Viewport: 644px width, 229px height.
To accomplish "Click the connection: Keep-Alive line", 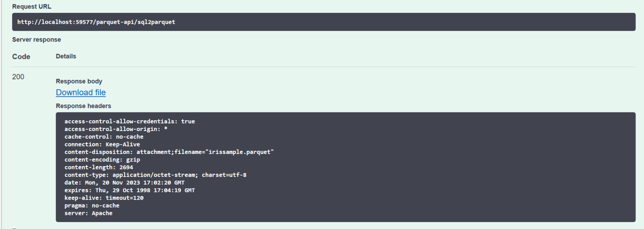I will click(102, 144).
